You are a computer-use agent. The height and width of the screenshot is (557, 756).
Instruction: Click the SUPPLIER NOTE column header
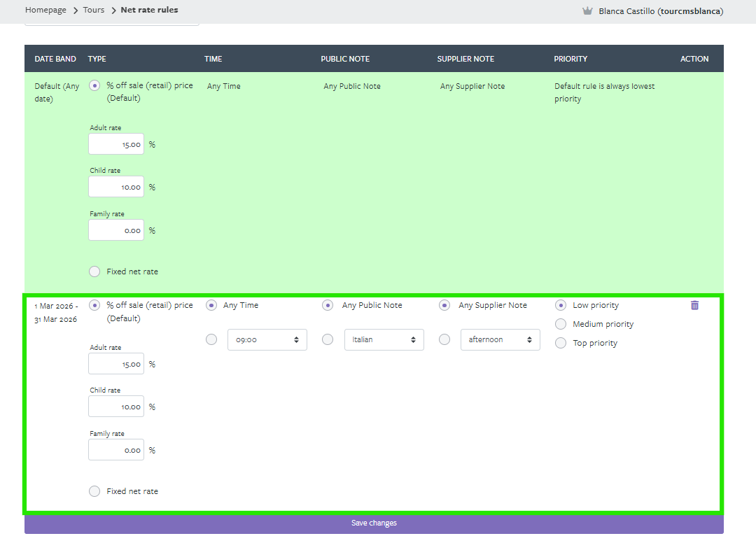coord(465,59)
